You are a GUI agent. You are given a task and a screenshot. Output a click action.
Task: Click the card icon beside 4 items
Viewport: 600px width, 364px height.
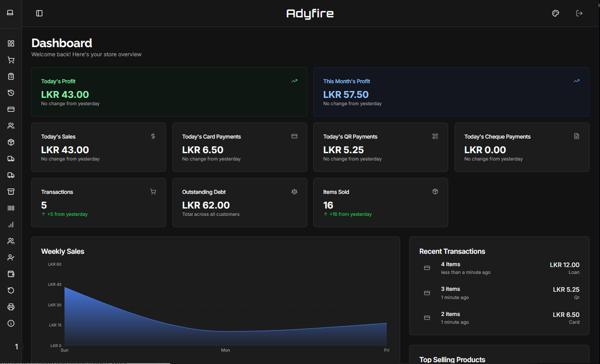427,268
